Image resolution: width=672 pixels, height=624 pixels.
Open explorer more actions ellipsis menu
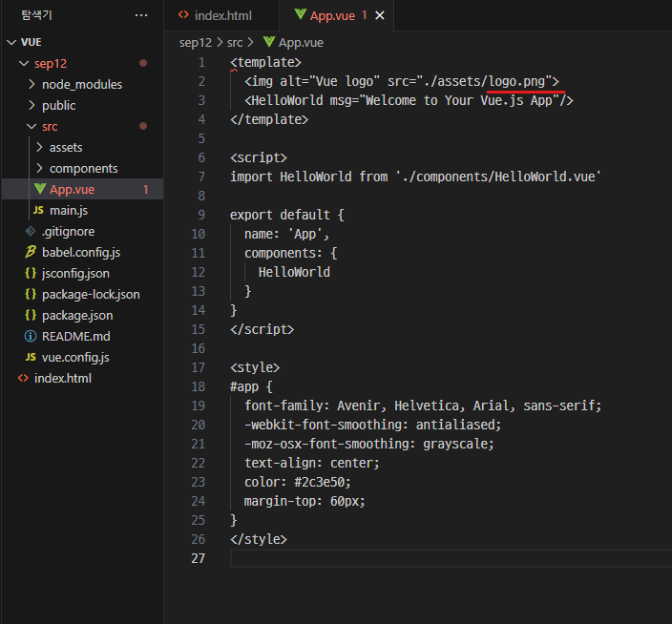coord(141,15)
